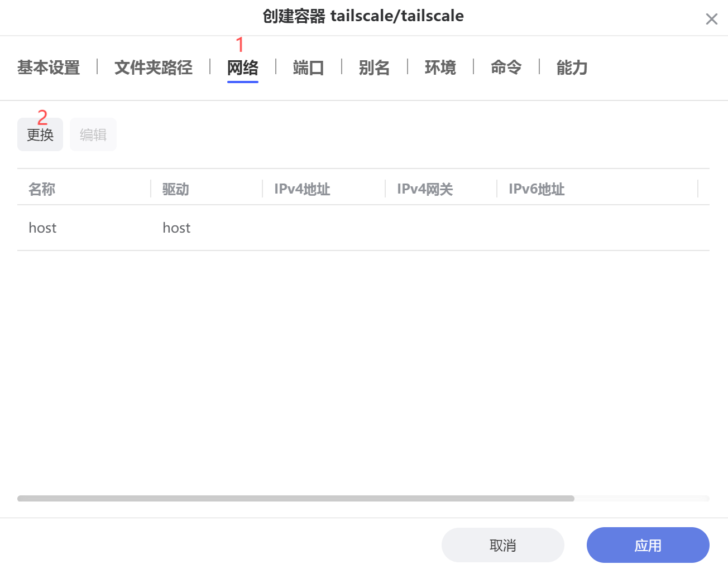728x569 pixels.
Task: Select the host driver cell
Action: [176, 228]
